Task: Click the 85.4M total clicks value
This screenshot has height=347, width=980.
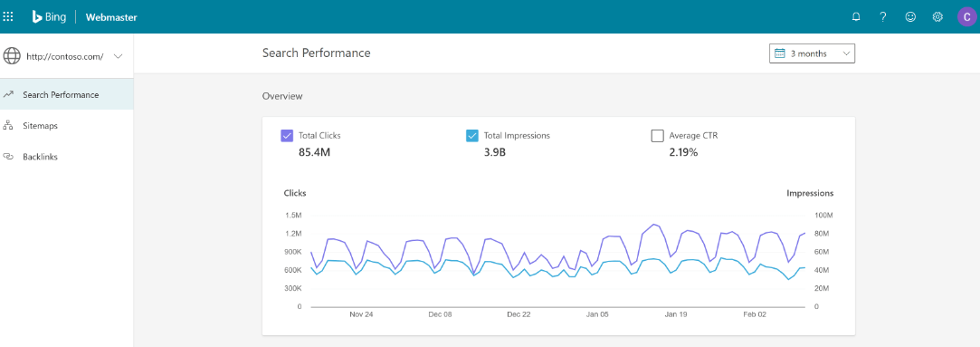Action: coord(314,151)
